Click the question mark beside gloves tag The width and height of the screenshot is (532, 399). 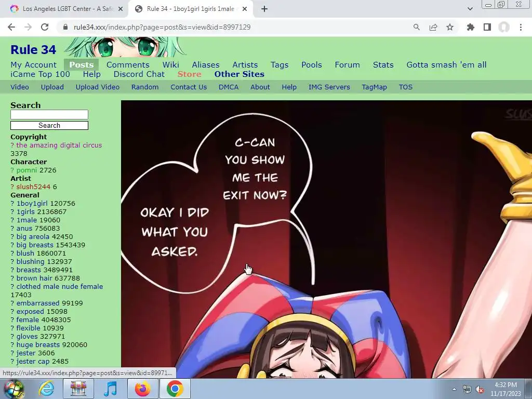click(x=12, y=337)
